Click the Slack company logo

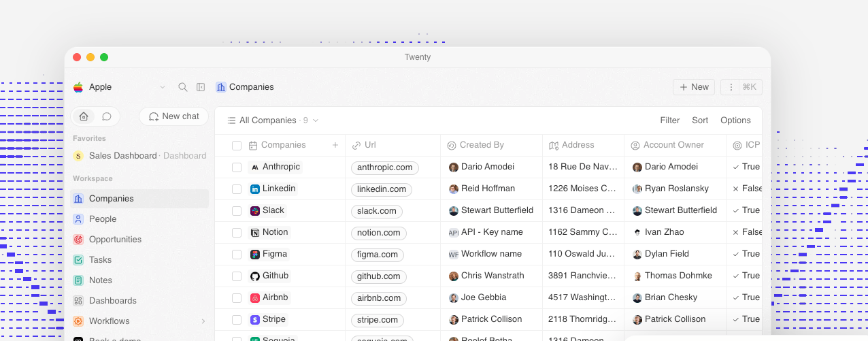point(255,210)
